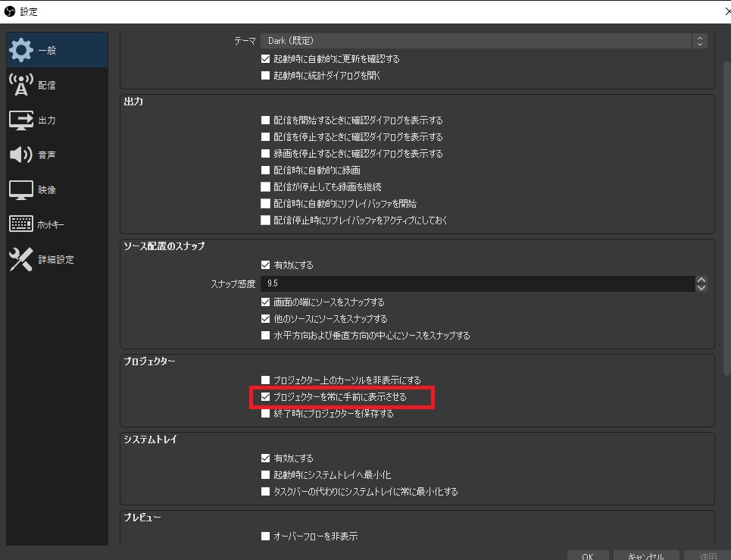Toggle 有効にする under ソース配置のスナップ
This screenshot has width=731, height=560.
266,265
